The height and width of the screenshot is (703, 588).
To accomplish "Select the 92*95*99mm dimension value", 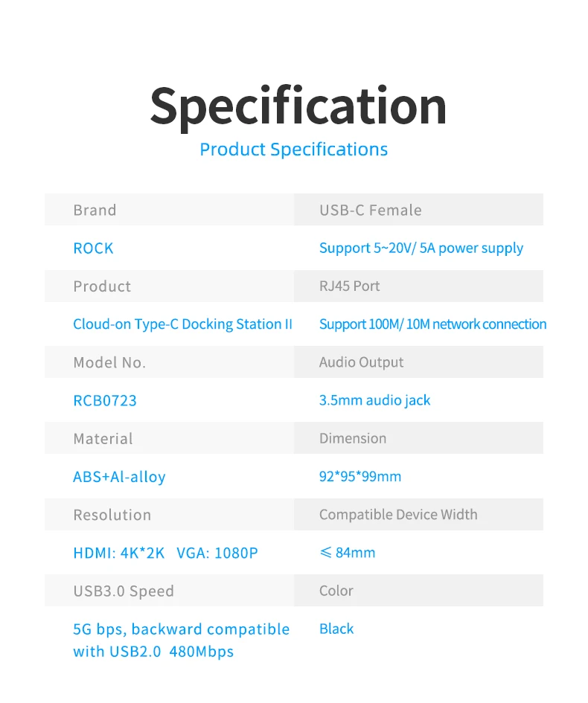I will pyautogui.click(x=360, y=476).
